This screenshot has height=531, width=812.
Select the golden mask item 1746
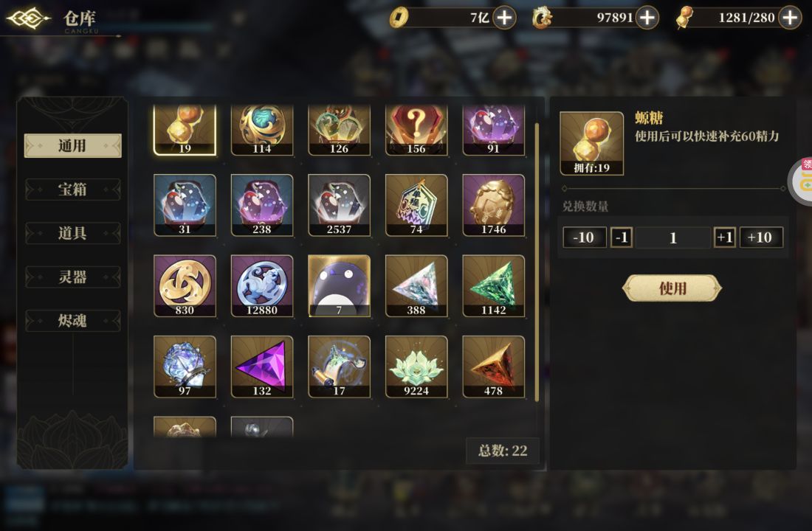pyautogui.click(x=494, y=205)
